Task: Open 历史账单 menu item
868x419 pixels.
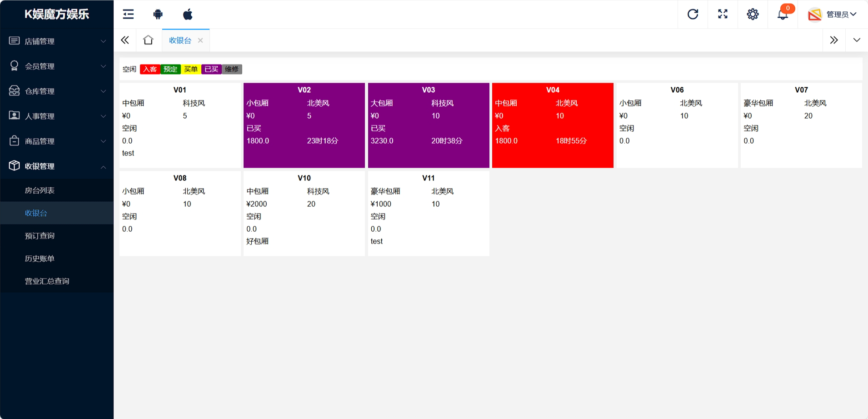Action: pos(40,259)
